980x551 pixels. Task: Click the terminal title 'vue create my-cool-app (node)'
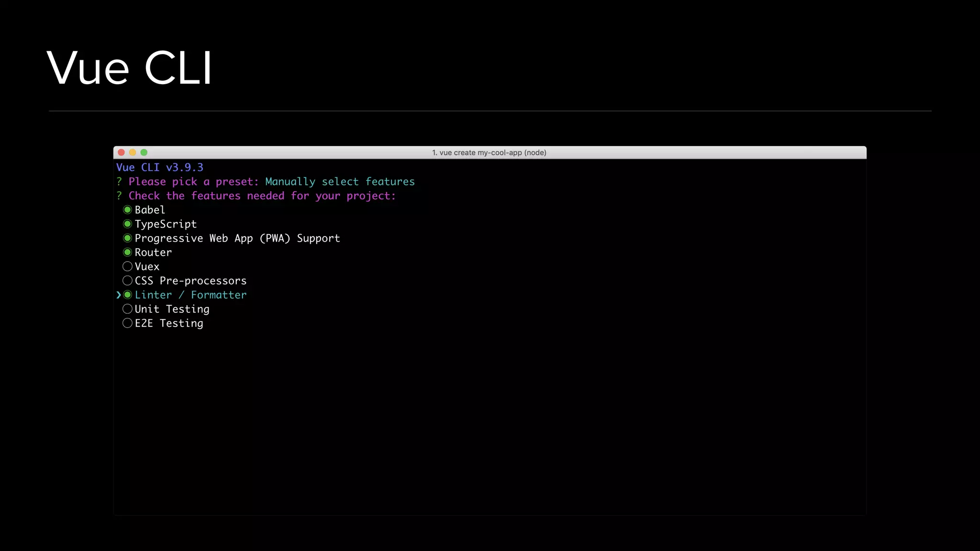[489, 153]
